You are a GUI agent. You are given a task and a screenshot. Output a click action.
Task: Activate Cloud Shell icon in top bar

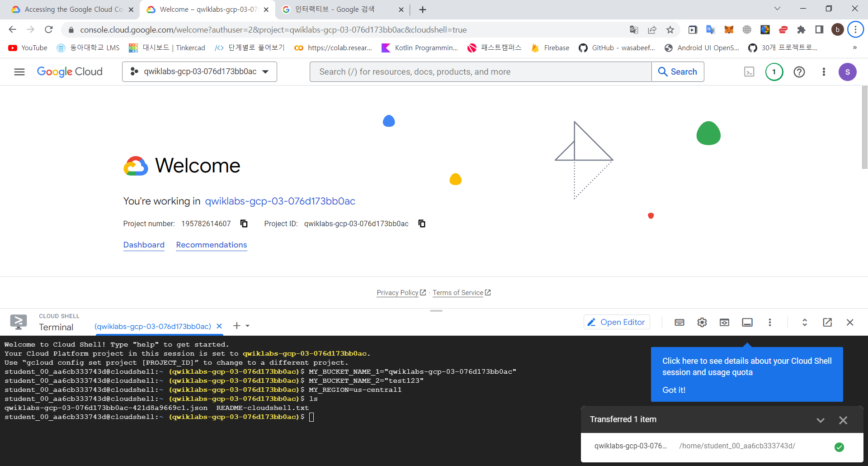coord(749,72)
